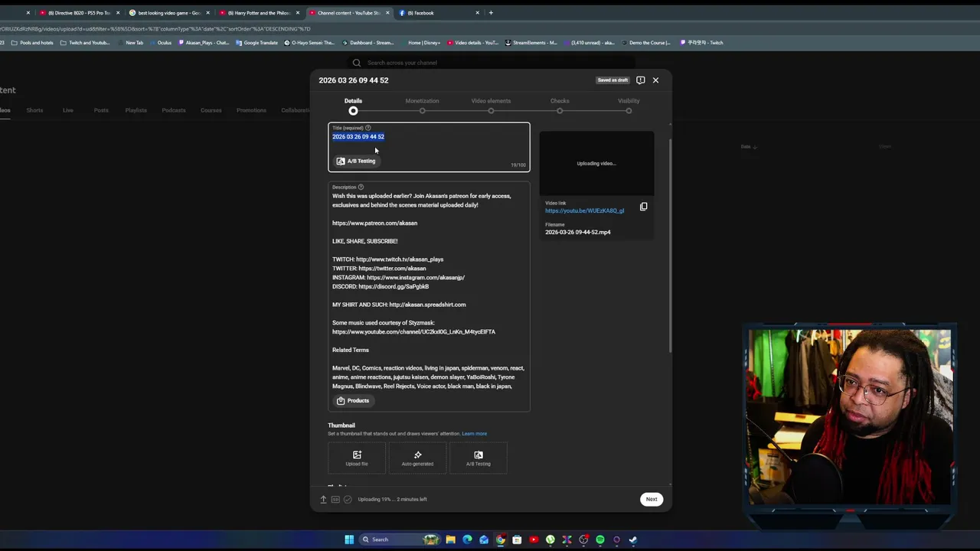Click the SD processing status icon
Screen dimensions: 980x551
[x=335, y=499]
